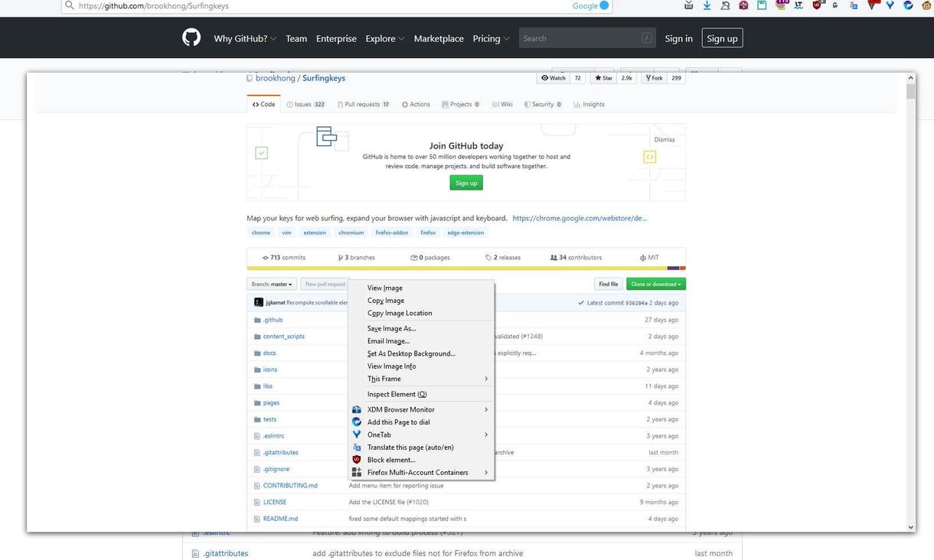Open the chrome.google.com webstore link
This screenshot has width=934, height=560.
coord(580,218)
